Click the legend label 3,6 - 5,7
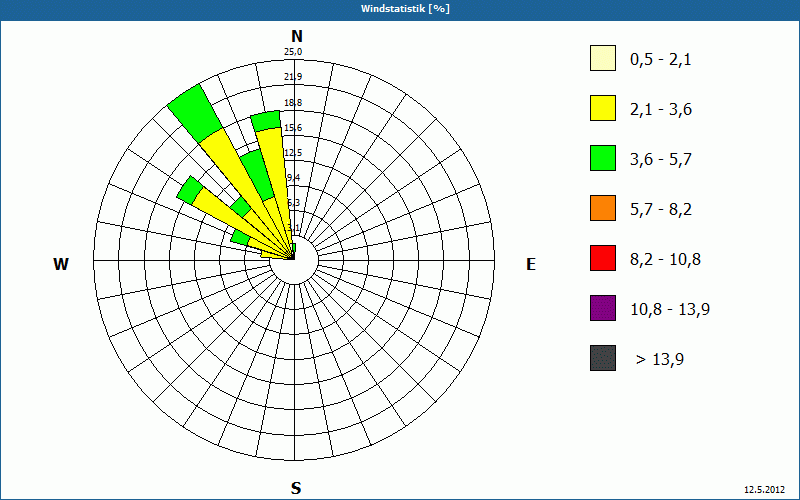Image resolution: width=800 pixels, height=500 pixels. click(x=661, y=160)
